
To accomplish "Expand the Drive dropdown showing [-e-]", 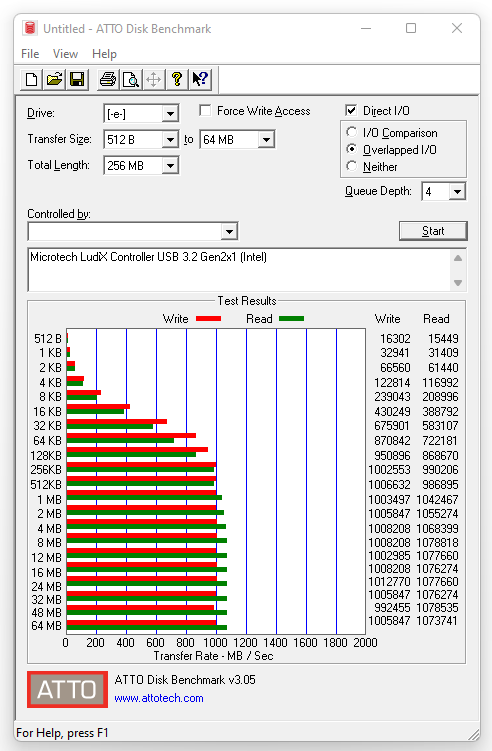I will [x=170, y=114].
